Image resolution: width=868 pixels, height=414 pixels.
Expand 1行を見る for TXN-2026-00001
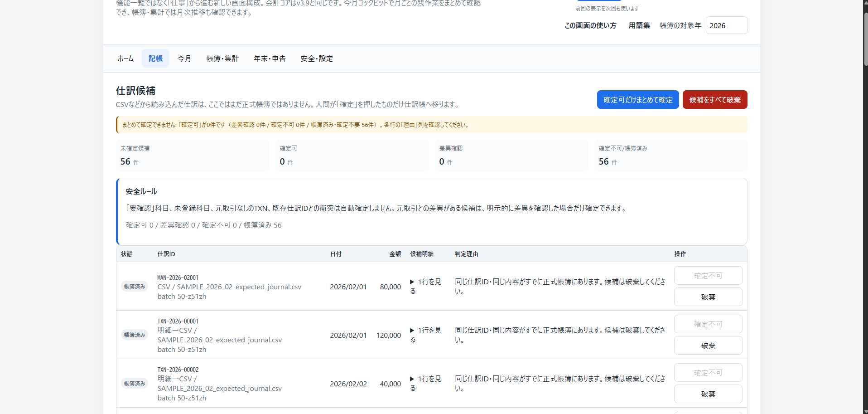(x=426, y=335)
